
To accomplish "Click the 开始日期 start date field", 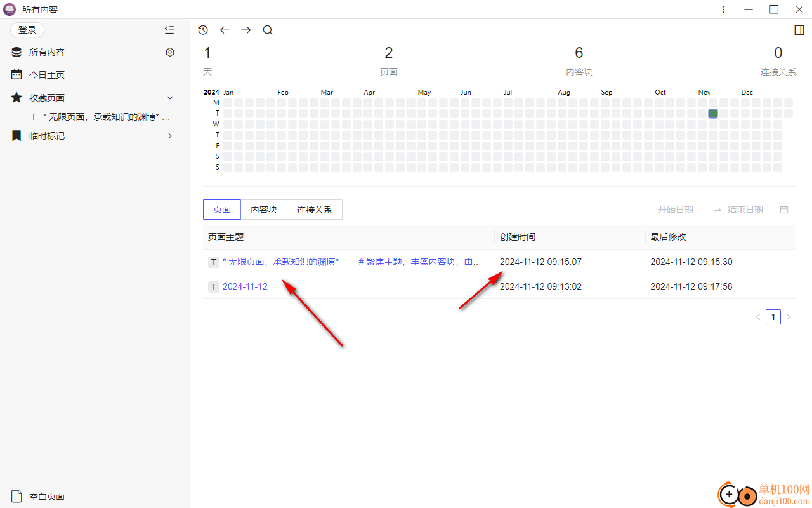I will tap(675, 210).
